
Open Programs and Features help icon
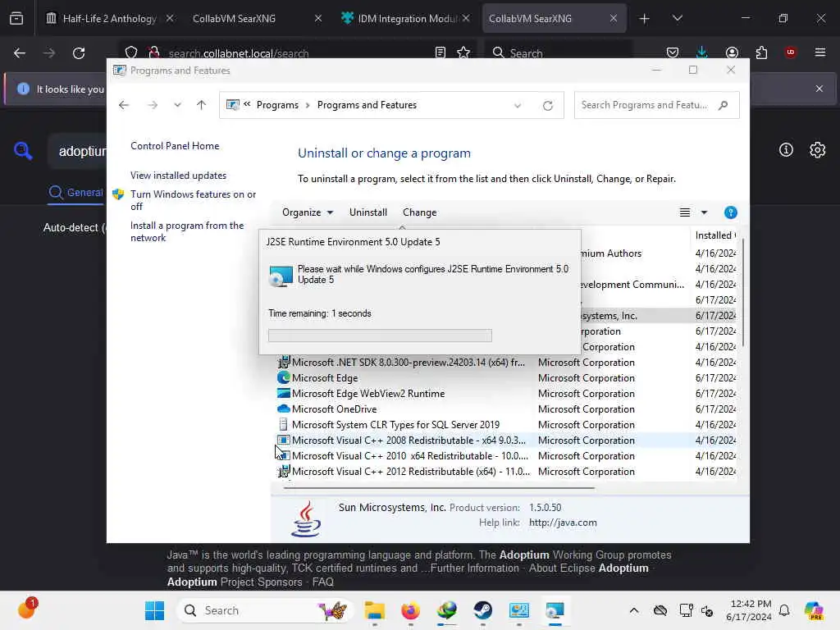pos(730,212)
